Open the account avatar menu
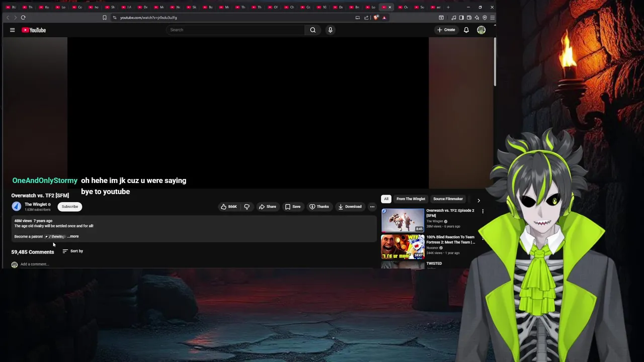The width and height of the screenshot is (644, 362). tap(481, 30)
